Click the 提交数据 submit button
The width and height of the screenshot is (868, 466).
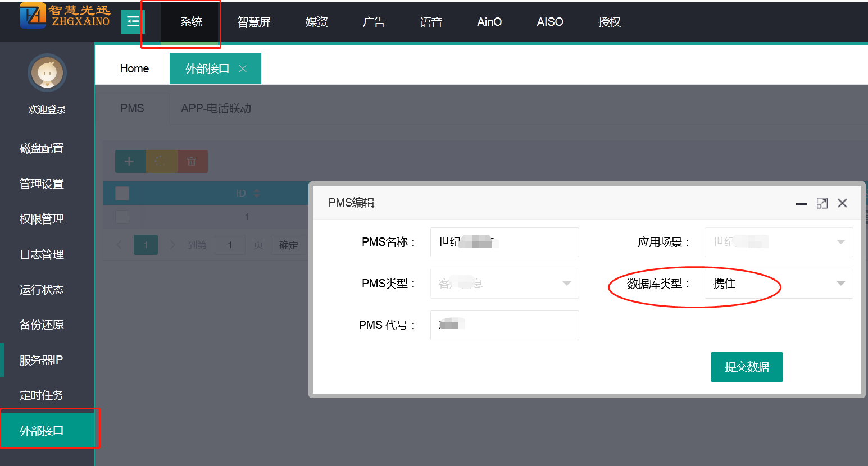tap(746, 367)
